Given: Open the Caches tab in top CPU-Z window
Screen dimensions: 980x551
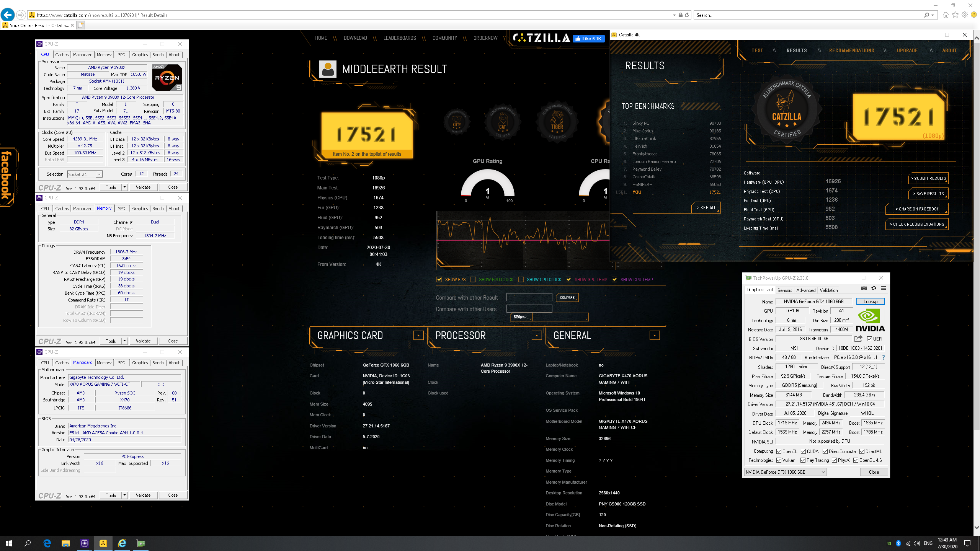Looking at the screenshot, I should [62, 55].
